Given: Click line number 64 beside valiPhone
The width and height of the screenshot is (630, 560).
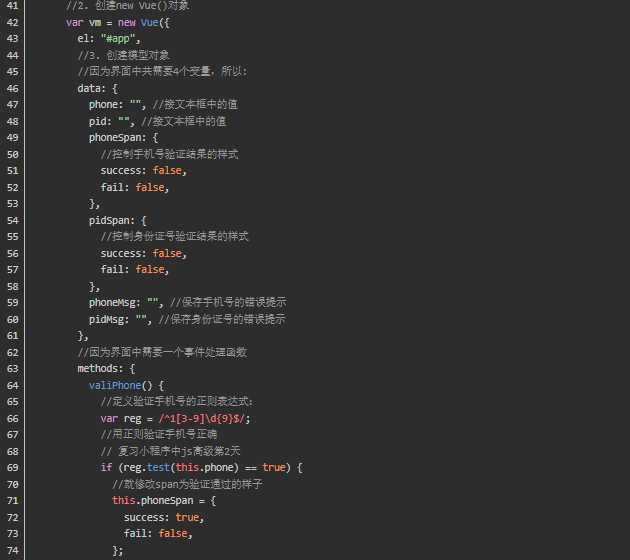Looking at the screenshot, I should click(13, 385).
